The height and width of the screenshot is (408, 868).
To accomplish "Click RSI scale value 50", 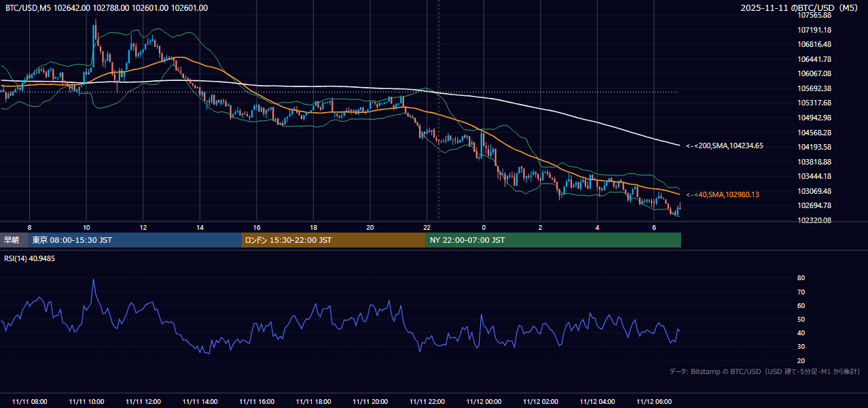I will click(x=801, y=319).
